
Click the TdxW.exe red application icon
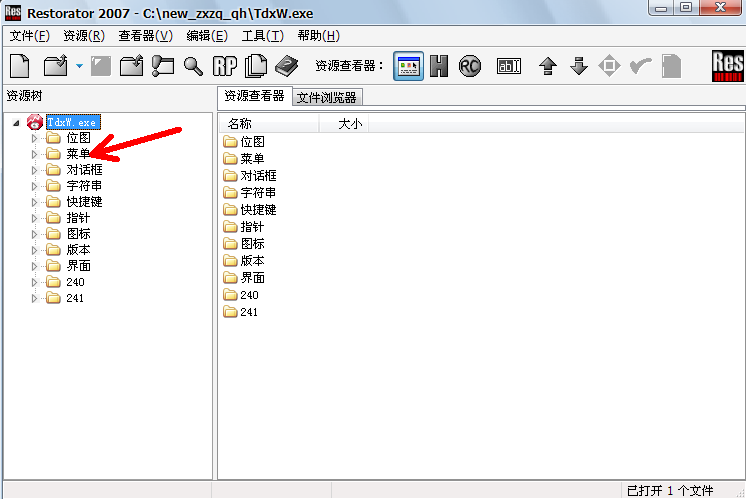pyautogui.click(x=35, y=122)
